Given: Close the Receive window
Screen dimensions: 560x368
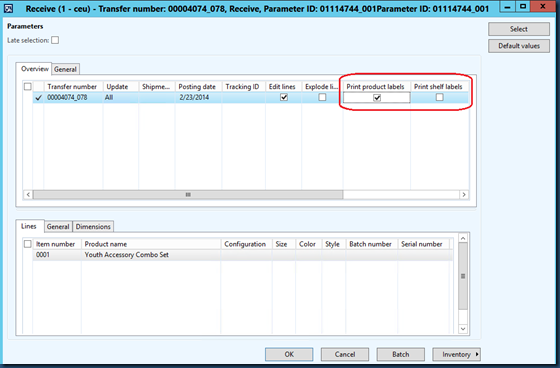Looking at the screenshot, I should tap(543, 6).
